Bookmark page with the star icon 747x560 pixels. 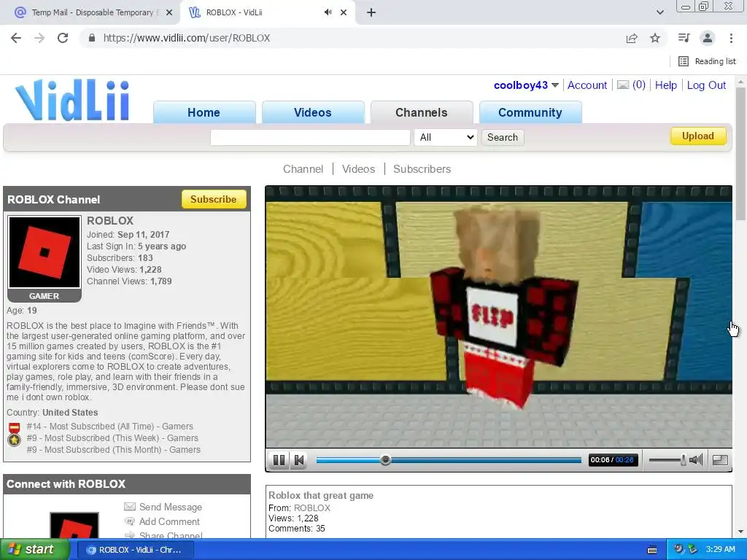655,38
